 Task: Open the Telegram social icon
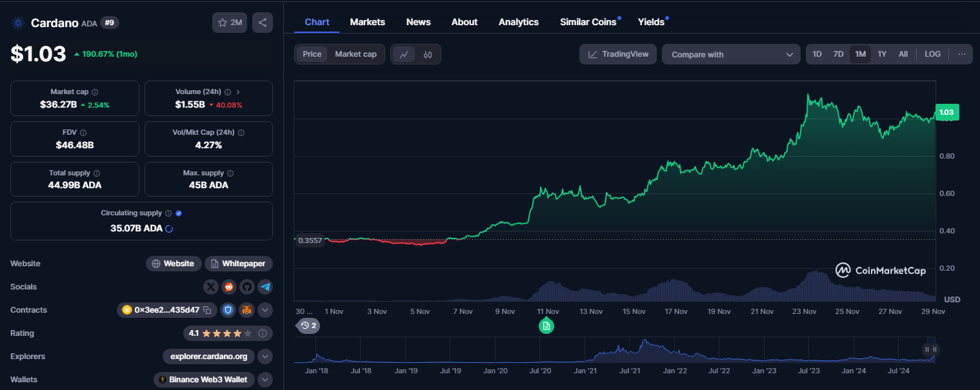[x=265, y=287]
